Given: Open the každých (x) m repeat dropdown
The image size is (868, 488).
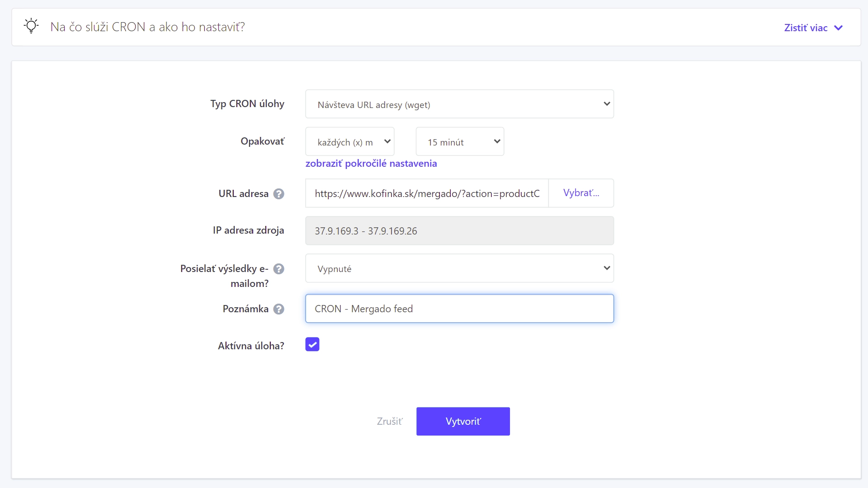Looking at the screenshot, I should pos(350,141).
